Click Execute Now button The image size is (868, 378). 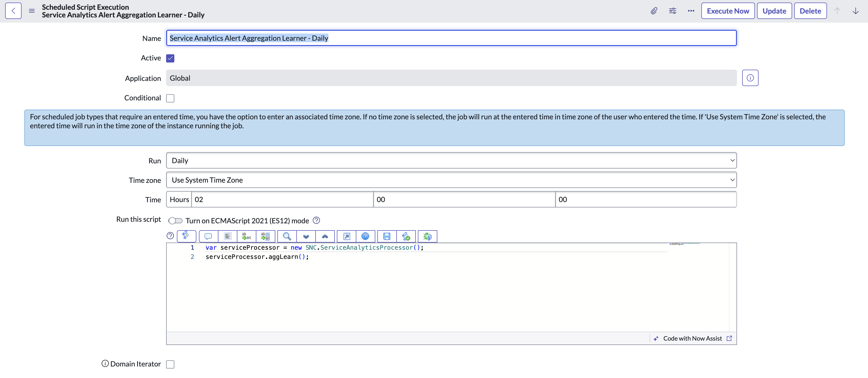click(728, 11)
